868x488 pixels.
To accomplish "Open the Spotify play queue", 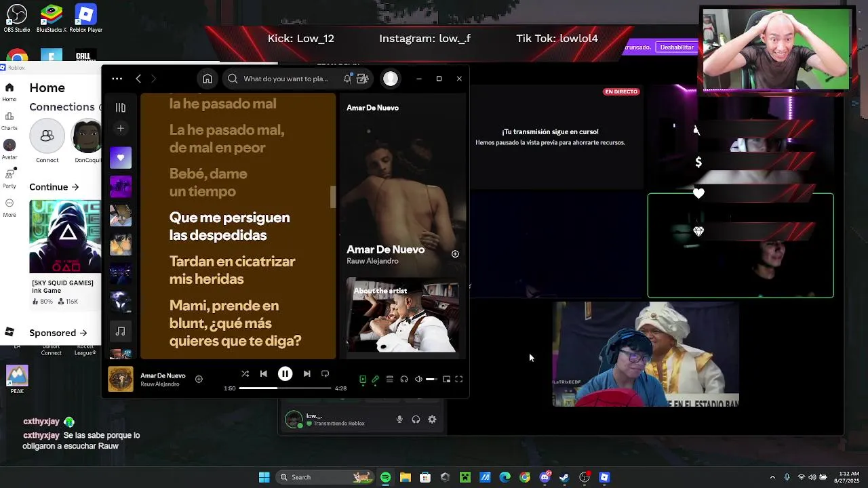I will pyautogui.click(x=389, y=380).
